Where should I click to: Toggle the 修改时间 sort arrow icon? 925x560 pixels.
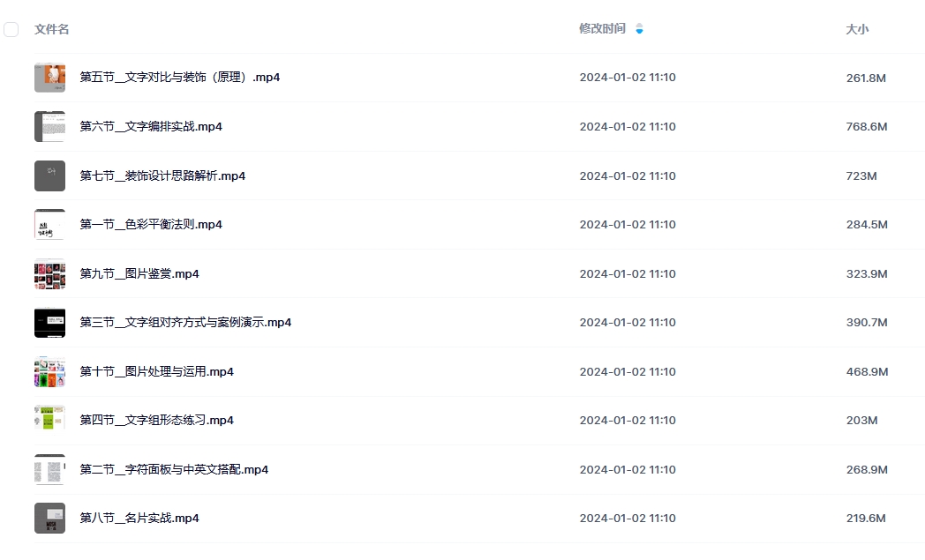[x=640, y=29]
